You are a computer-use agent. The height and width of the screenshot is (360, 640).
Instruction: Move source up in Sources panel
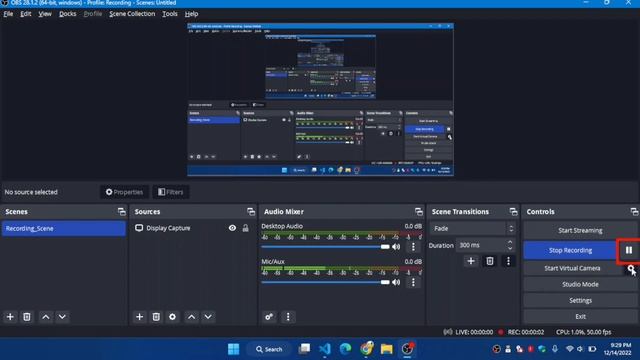point(191,317)
